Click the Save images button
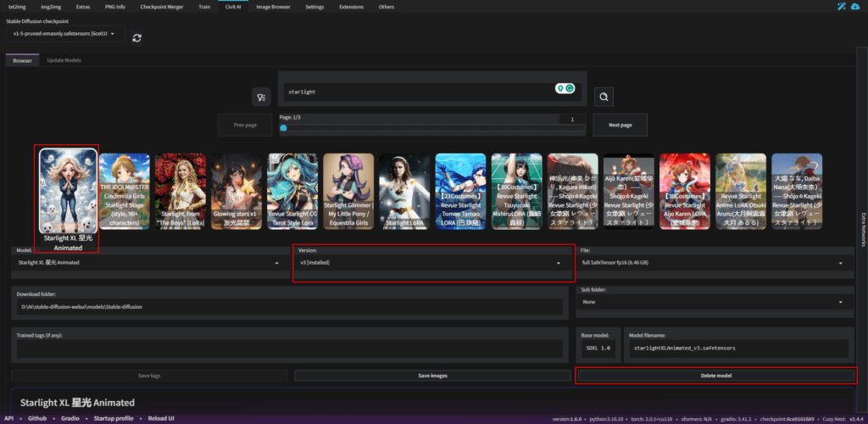The image size is (868, 424). (x=432, y=375)
